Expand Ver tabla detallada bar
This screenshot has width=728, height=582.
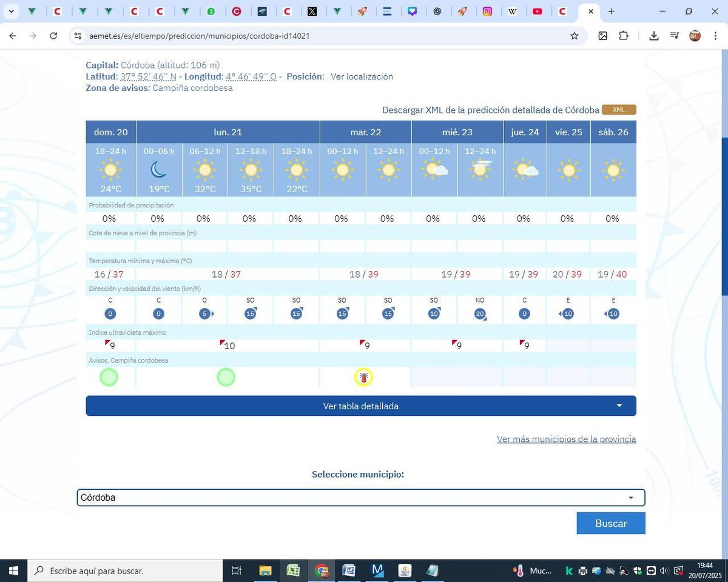tap(361, 406)
